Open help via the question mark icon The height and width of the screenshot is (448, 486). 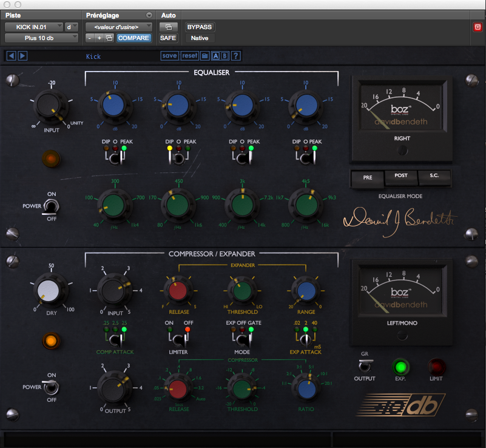(235, 55)
